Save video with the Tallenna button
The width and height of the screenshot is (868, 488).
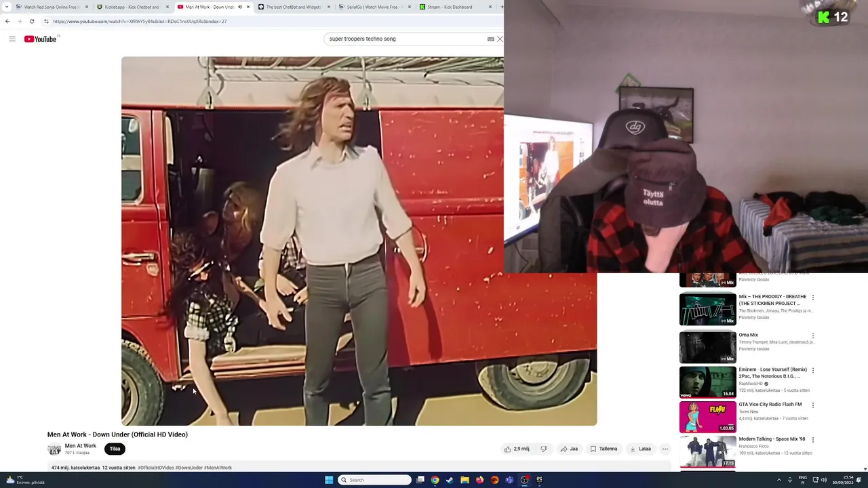click(x=604, y=449)
